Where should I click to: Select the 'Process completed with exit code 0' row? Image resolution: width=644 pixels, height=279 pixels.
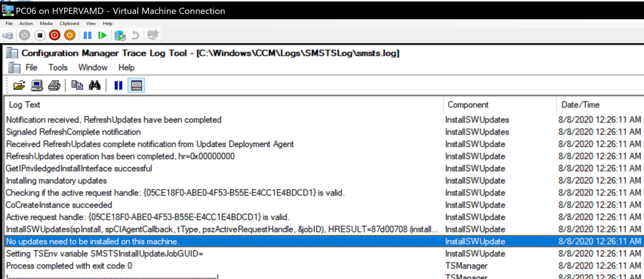pyautogui.click(x=69, y=266)
